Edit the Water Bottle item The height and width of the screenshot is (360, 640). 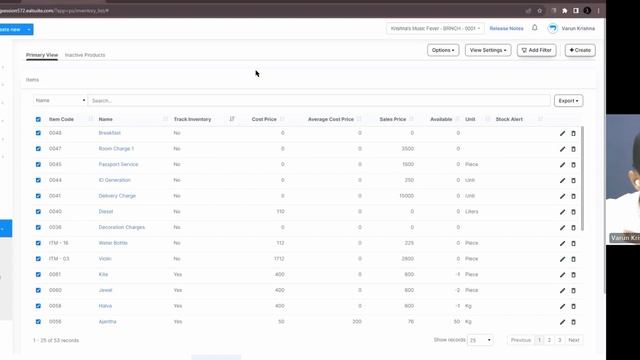pos(562,243)
